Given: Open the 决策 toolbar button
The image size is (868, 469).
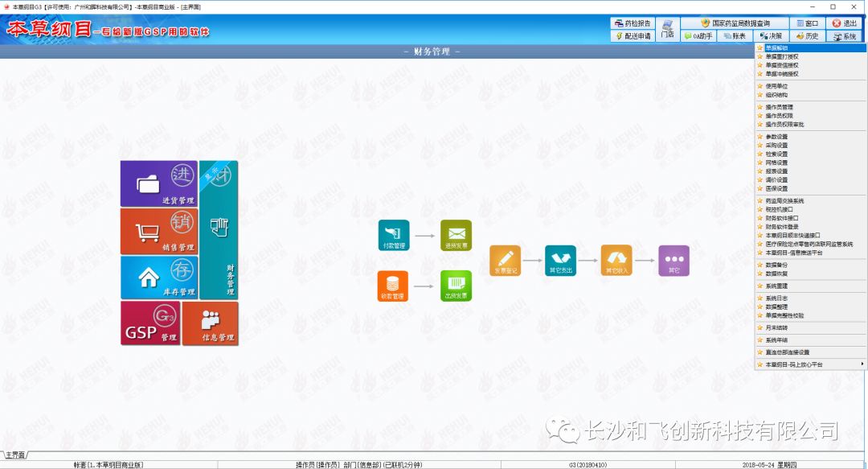Looking at the screenshot, I should [771, 35].
